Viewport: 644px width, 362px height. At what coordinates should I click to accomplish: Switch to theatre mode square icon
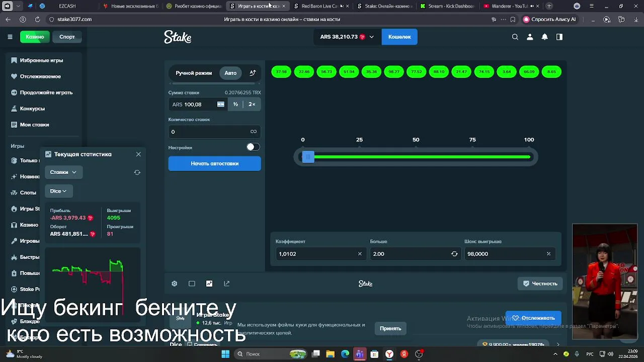192,284
